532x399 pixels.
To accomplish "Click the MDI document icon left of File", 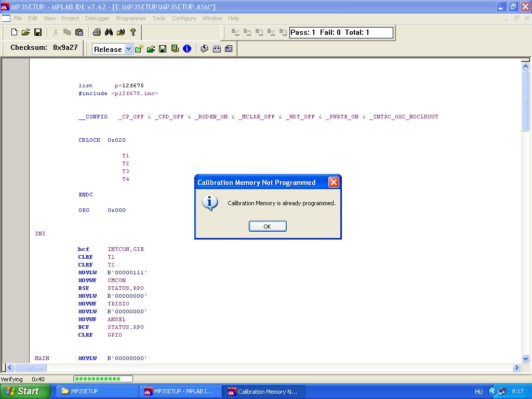I will [6, 18].
